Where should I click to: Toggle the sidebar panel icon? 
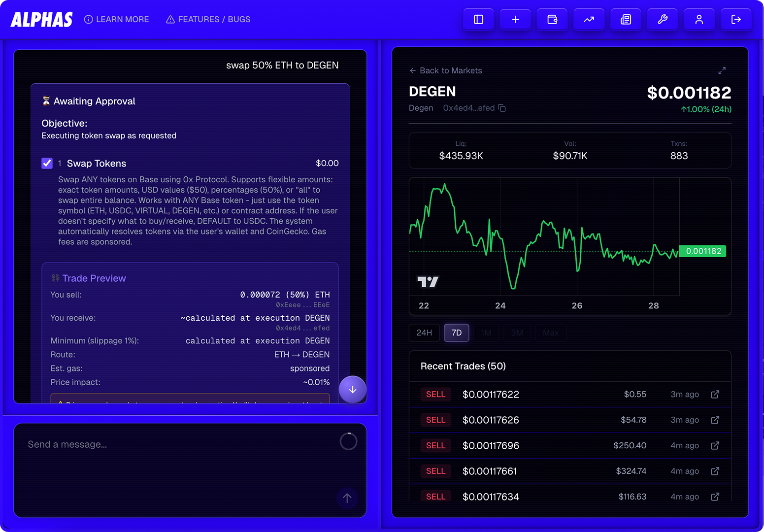coord(478,20)
